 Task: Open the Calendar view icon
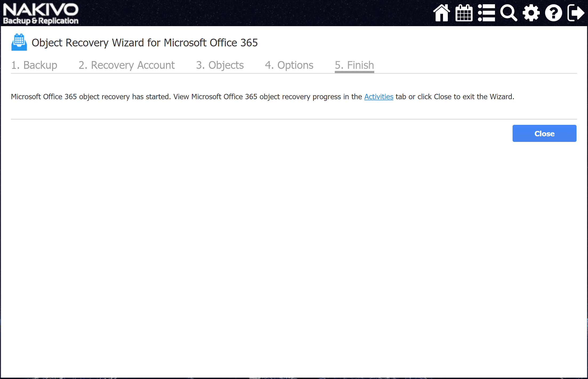pos(464,13)
